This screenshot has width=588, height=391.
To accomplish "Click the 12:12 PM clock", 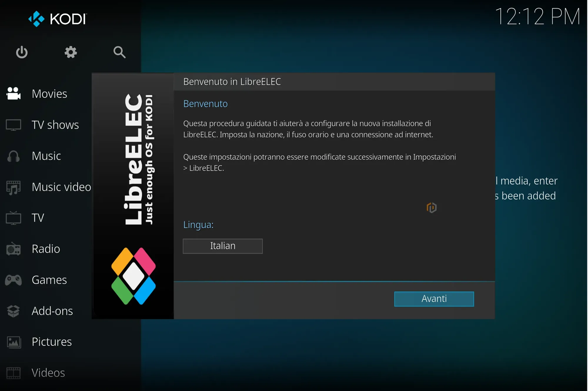I will (538, 16).
